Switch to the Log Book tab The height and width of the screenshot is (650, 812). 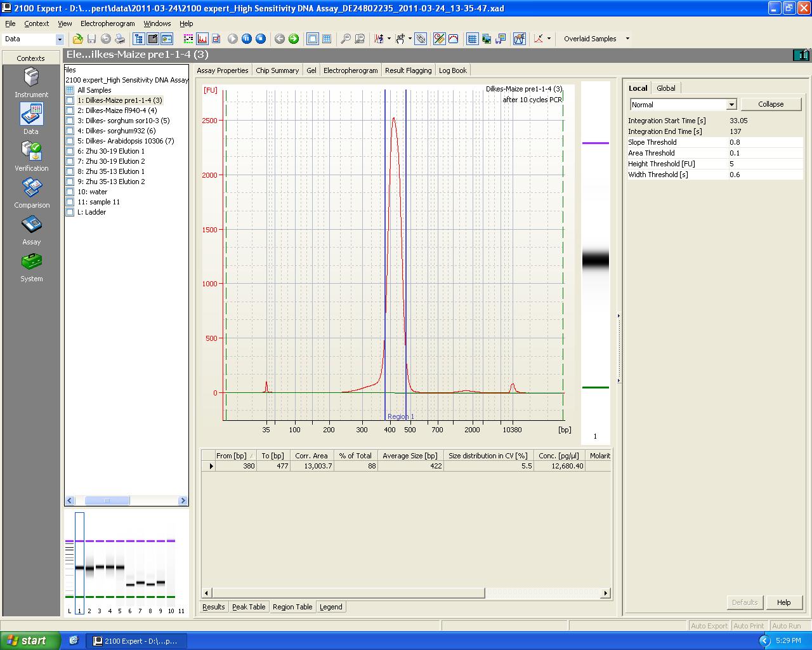point(452,70)
